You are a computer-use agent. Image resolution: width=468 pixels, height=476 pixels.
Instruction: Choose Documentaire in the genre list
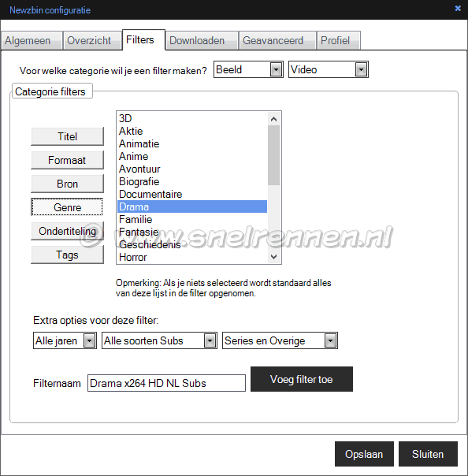(192, 194)
